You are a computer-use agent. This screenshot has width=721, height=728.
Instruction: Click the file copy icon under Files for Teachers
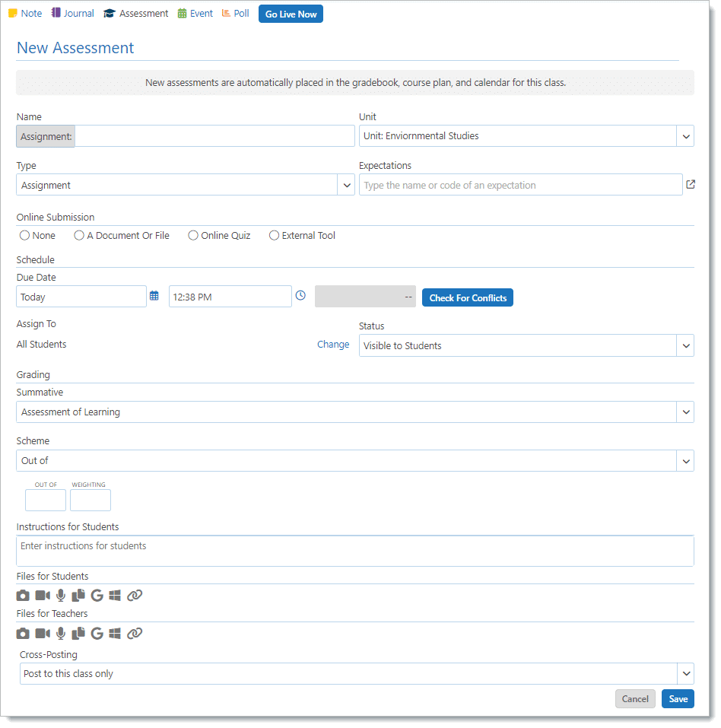point(78,634)
